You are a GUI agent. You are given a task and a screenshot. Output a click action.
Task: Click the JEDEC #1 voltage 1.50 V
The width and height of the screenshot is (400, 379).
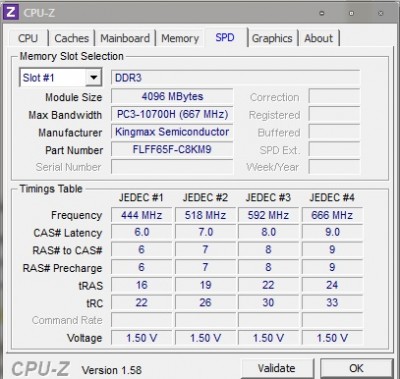click(141, 338)
